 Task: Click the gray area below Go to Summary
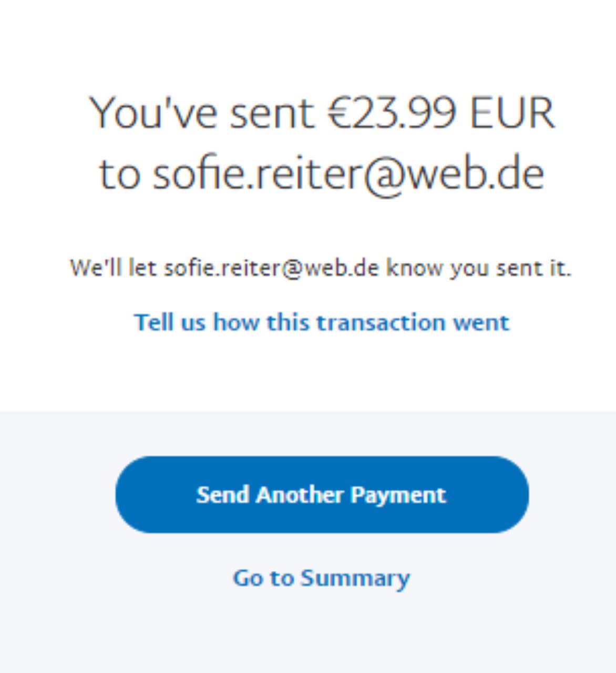tap(308, 636)
